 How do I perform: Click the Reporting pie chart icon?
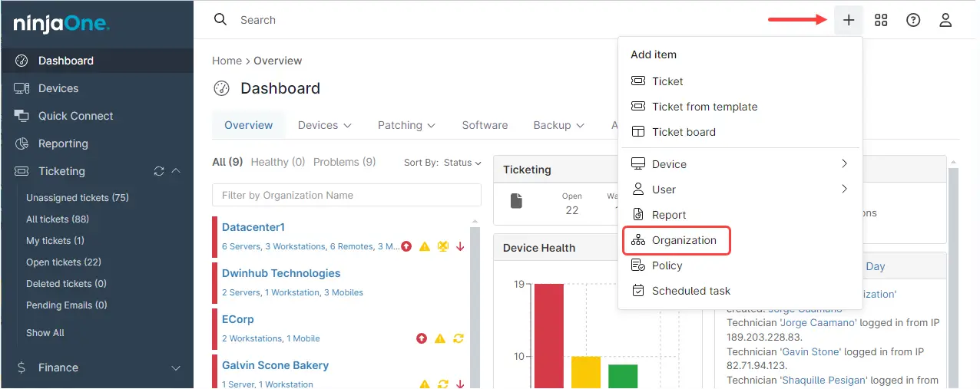tap(22, 143)
